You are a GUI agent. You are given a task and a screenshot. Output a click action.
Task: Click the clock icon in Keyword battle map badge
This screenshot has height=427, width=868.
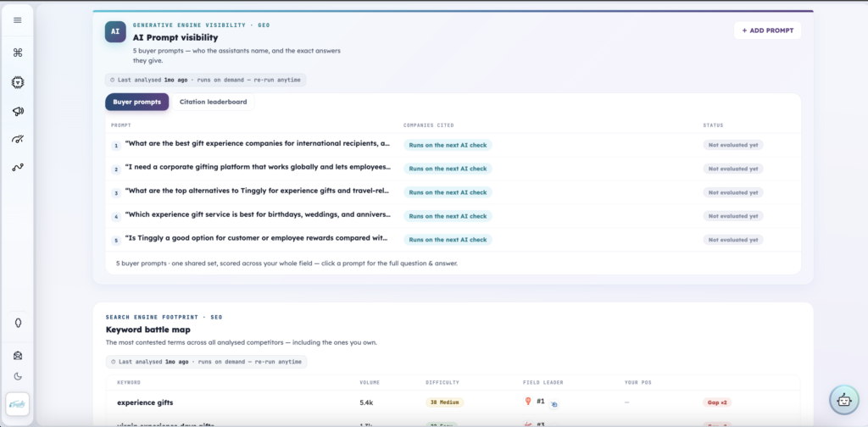click(x=114, y=362)
